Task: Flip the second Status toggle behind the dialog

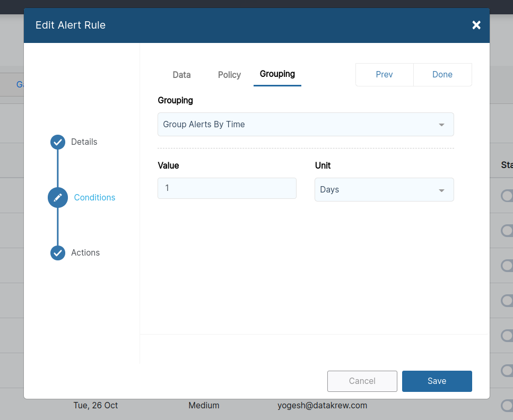Action: (507, 230)
